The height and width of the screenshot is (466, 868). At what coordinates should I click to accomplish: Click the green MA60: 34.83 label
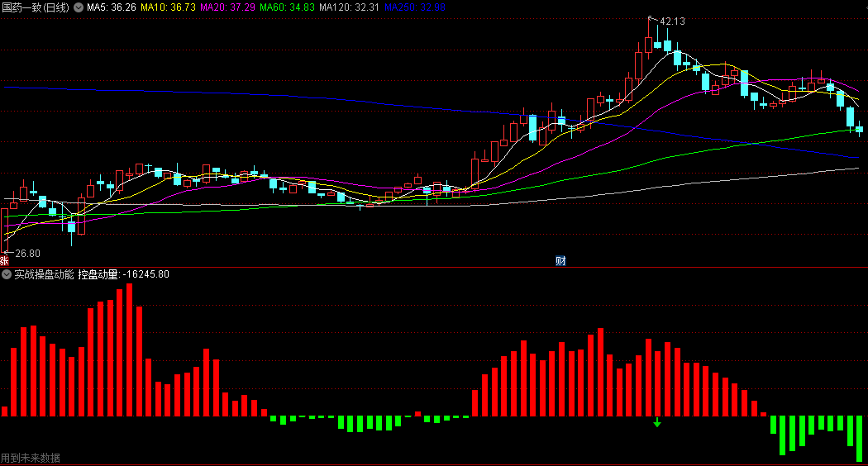point(287,7)
